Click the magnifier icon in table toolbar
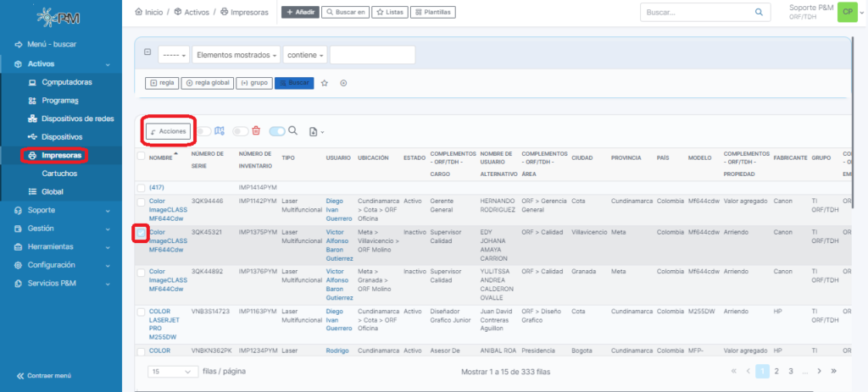The width and height of the screenshot is (868, 392). (x=293, y=131)
